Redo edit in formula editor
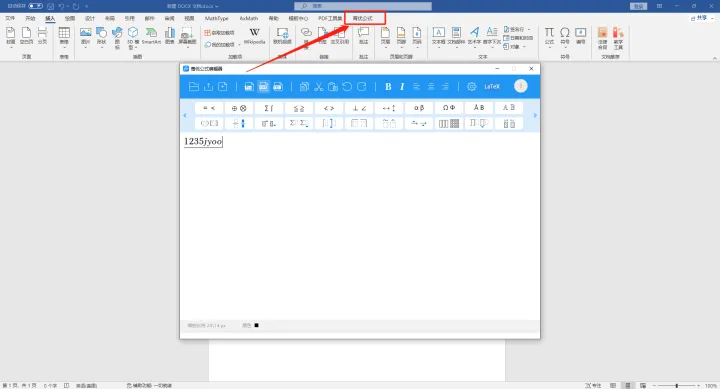The image size is (720, 389). click(362, 86)
